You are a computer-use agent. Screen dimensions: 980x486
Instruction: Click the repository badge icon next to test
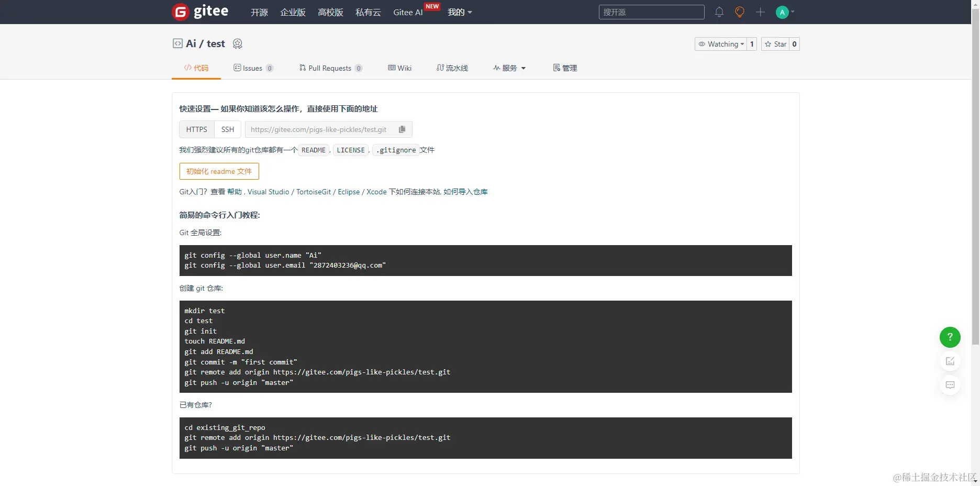(x=238, y=44)
